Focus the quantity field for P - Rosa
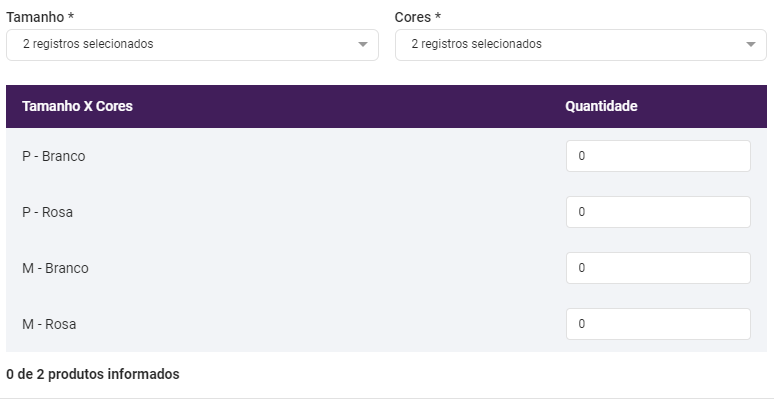The width and height of the screenshot is (774, 400). (657, 212)
